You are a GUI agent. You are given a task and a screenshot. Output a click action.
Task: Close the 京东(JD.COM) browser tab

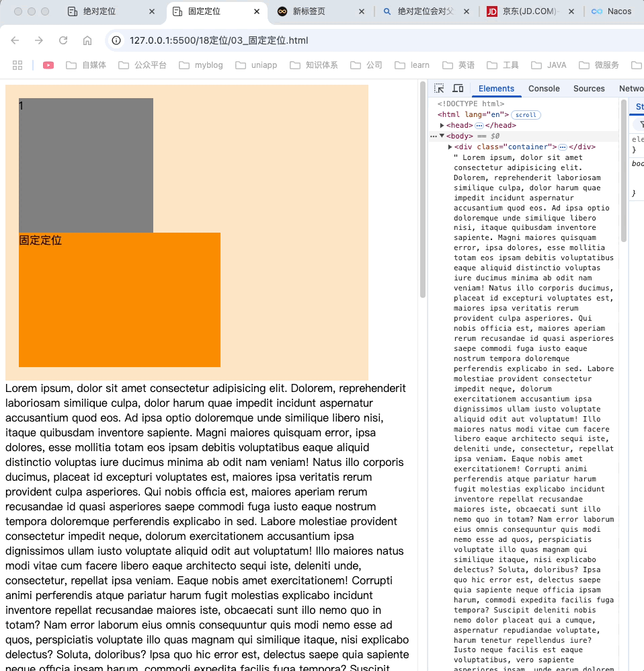pyautogui.click(x=571, y=11)
